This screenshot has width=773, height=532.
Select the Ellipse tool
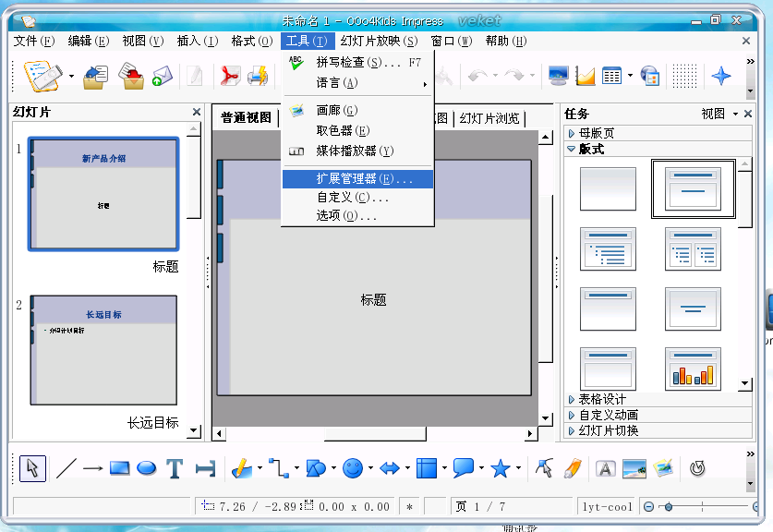tap(146, 468)
